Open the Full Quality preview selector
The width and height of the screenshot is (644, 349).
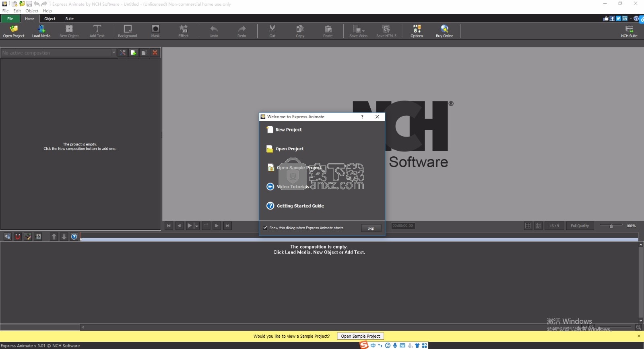click(x=580, y=226)
